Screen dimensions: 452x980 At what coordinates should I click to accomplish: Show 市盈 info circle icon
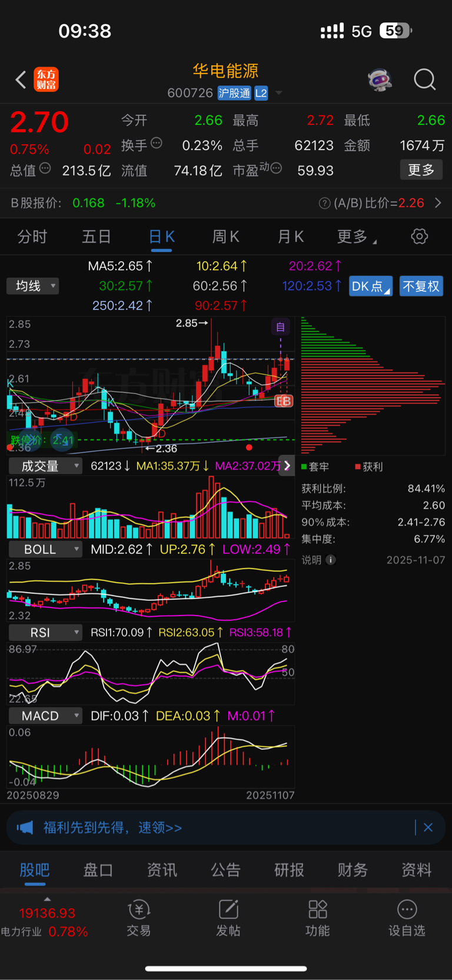tap(276, 168)
